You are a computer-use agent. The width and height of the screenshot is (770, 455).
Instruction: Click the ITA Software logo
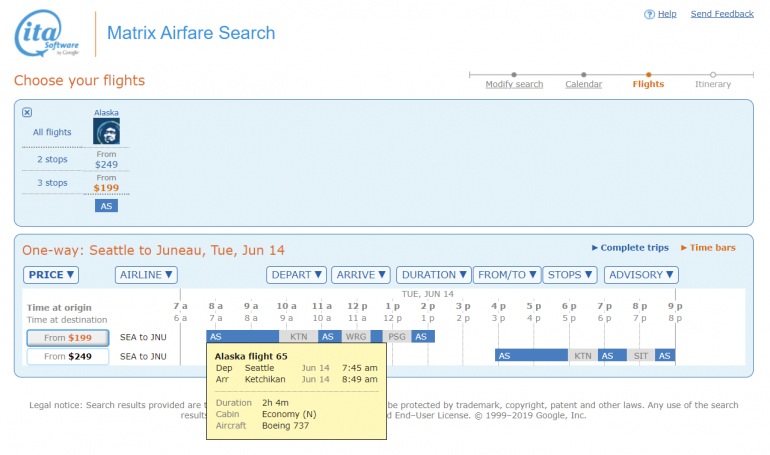tap(47, 35)
